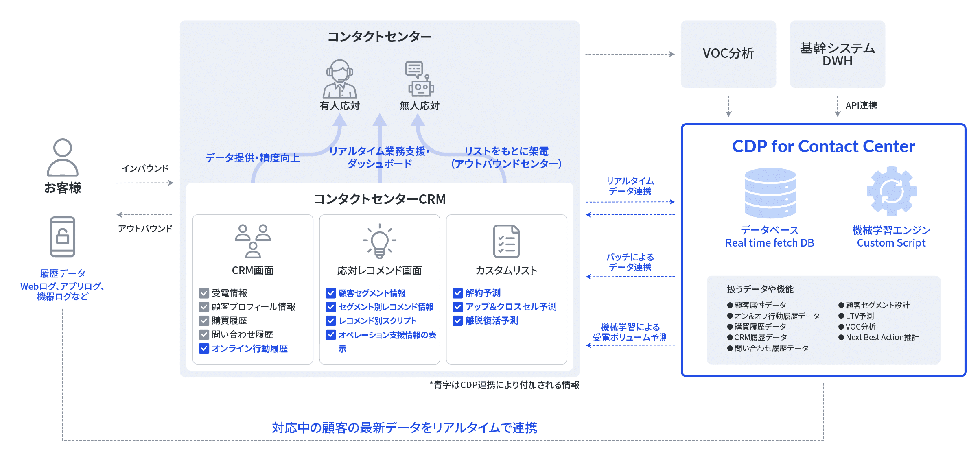Click the 購買履歴データ bullet
Image resolution: width=980 pixels, height=454 pixels.
tap(757, 327)
